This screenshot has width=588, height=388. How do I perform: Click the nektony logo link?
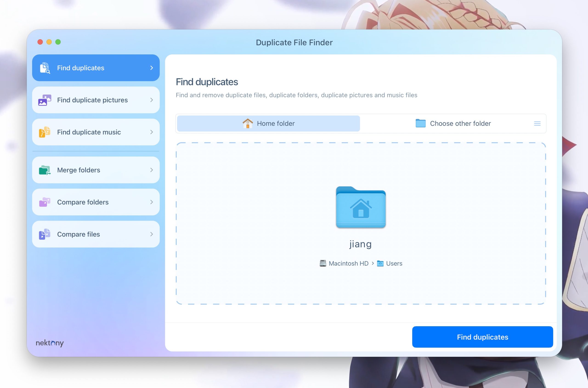pos(49,343)
